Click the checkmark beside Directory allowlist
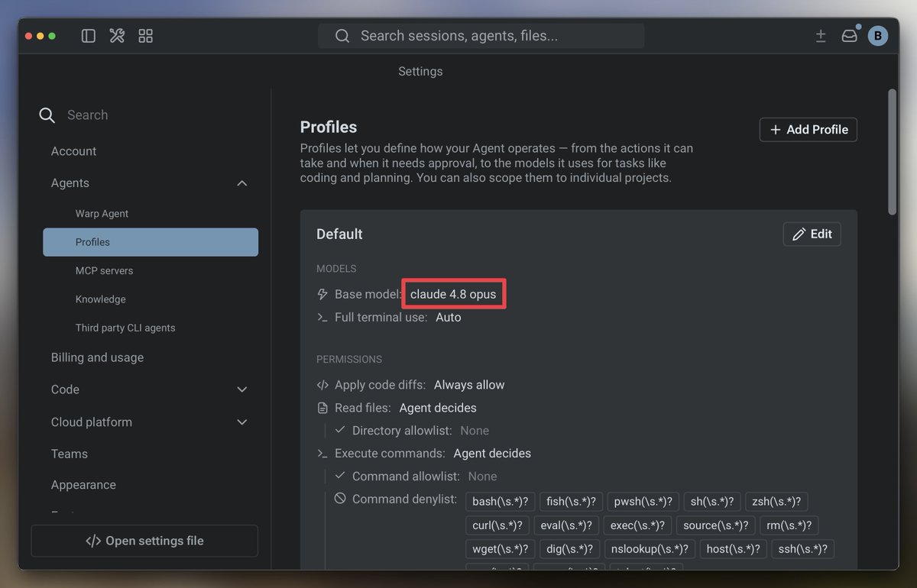 pos(340,430)
